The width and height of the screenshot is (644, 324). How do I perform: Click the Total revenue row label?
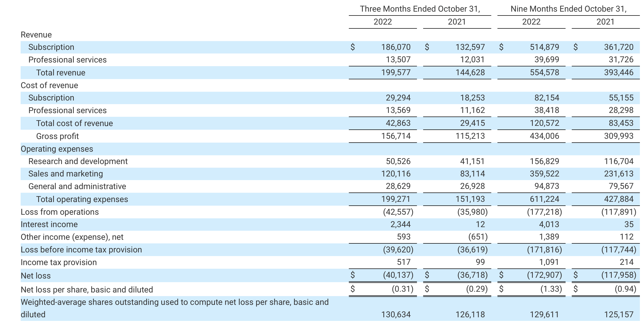point(61,73)
